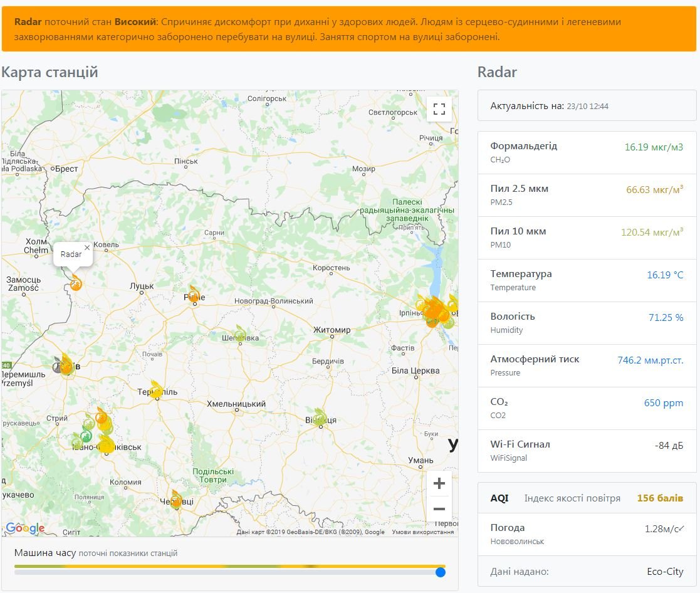Open the Google logo link on map
Screen dimensions: 700x593
(25, 528)
